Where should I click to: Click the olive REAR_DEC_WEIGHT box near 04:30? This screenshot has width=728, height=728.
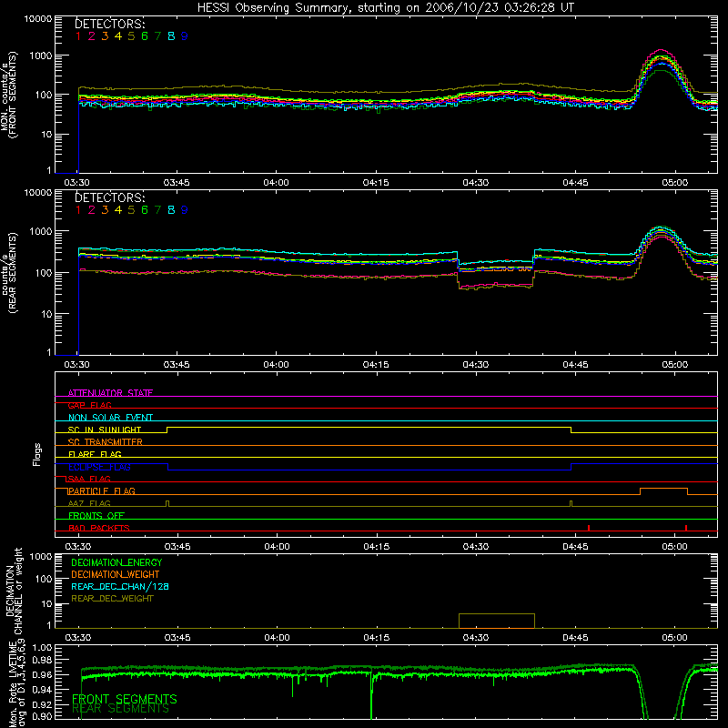(497, 621)
